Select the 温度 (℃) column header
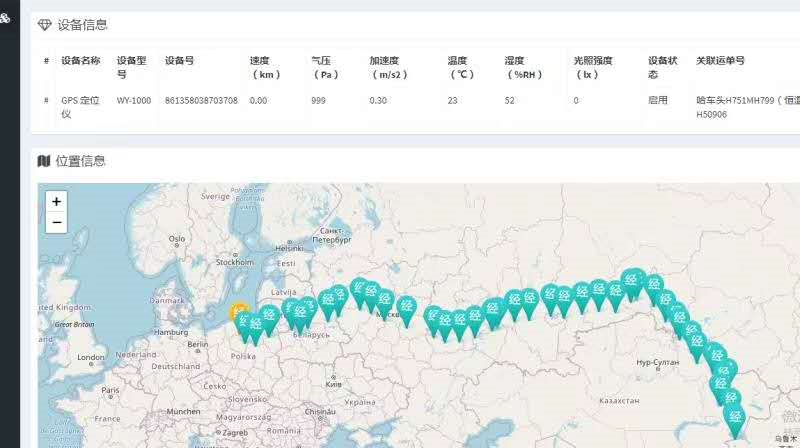800x448 pixels. [x=461, y=67]
